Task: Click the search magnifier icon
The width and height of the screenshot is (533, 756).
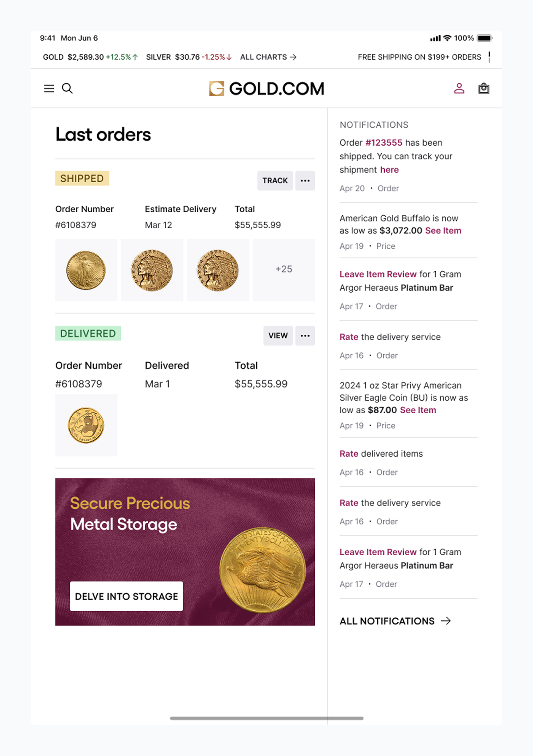Action: [x=68, y=88]
